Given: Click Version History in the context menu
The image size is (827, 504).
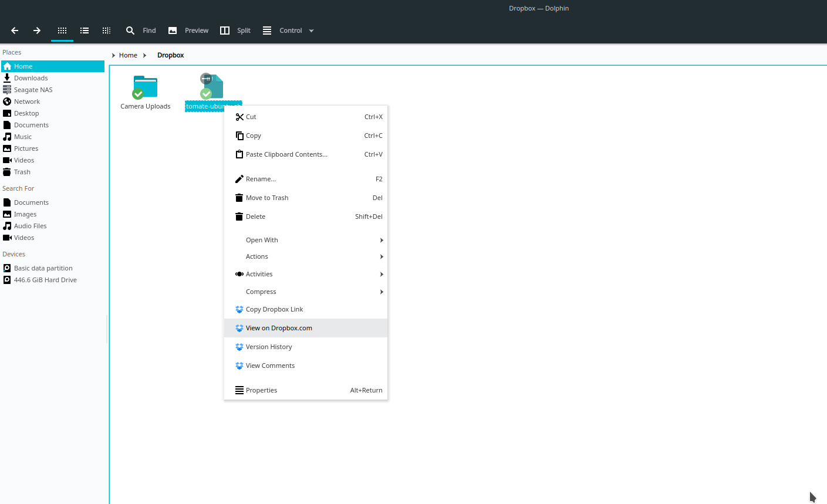Looking at the screenshot, I should [269, 346].
